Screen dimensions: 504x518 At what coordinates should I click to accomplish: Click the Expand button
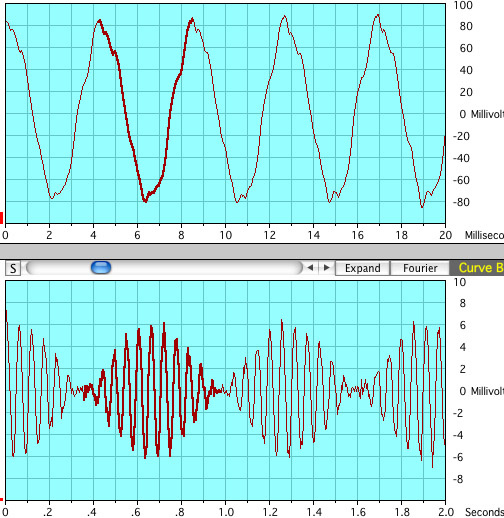pos(362,268)
